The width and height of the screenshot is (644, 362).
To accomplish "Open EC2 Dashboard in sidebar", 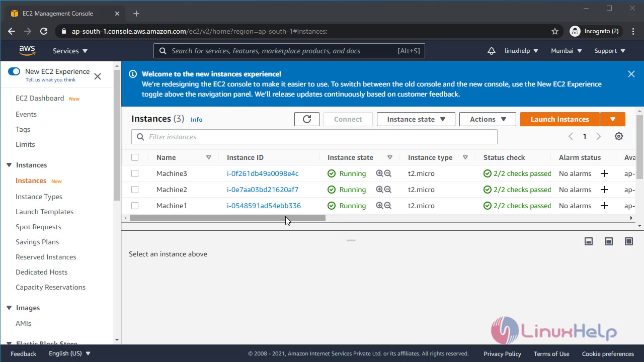I will tap(40, 98).
